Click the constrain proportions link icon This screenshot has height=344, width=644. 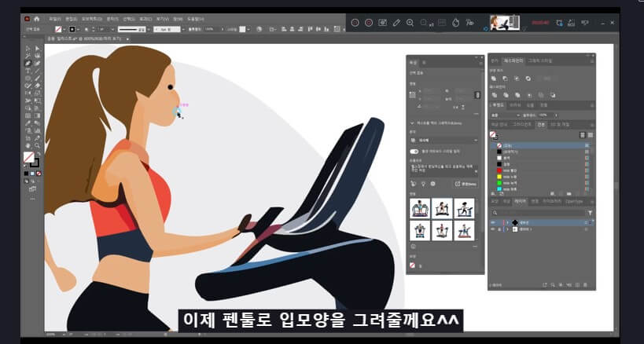[477, 95]
